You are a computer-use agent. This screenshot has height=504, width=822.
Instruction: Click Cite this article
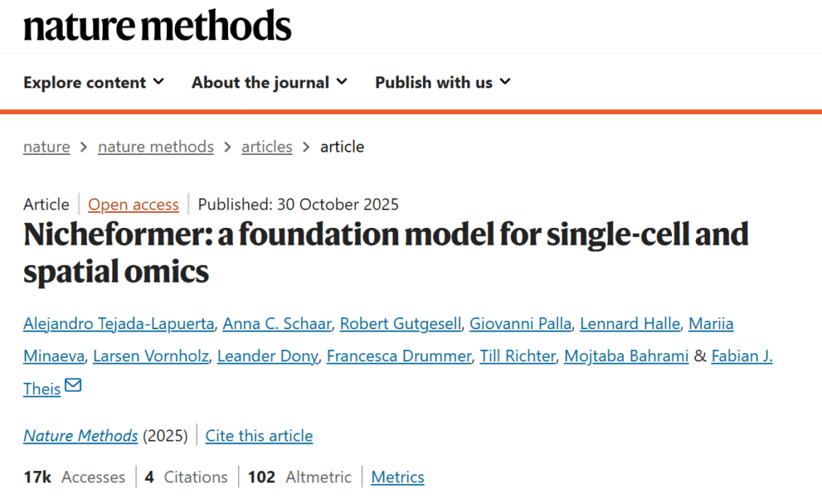coord(259,436)
